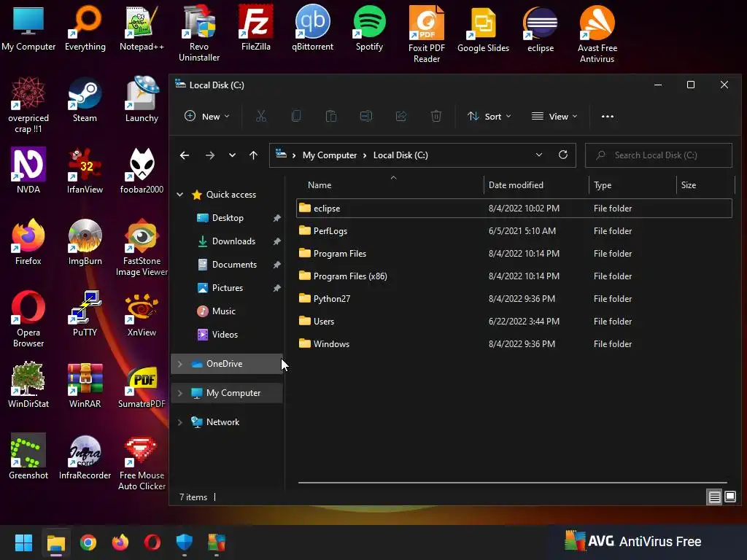This screenshot has width=747, height=560.
Task: Open the View dropdown menu
Action: (x=554, y=116)
